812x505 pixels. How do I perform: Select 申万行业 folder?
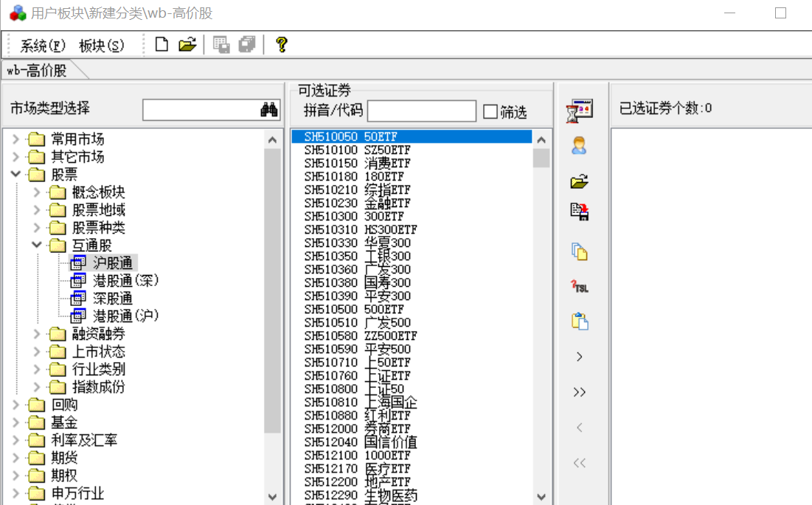[x=77, y=493]
